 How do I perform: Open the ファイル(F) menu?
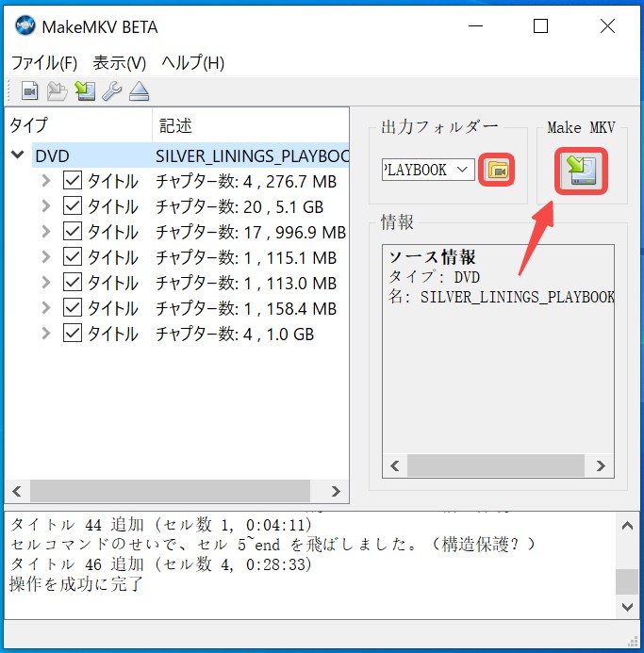(44, 63)
